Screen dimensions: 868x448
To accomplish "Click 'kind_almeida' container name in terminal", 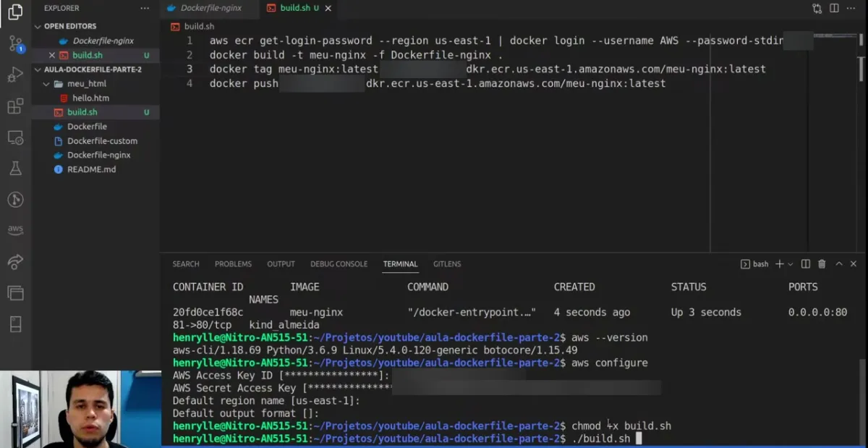I will (284, 325).
